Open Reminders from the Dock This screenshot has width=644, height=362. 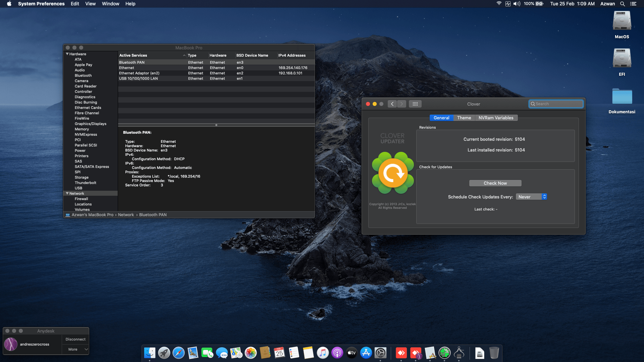294,353
